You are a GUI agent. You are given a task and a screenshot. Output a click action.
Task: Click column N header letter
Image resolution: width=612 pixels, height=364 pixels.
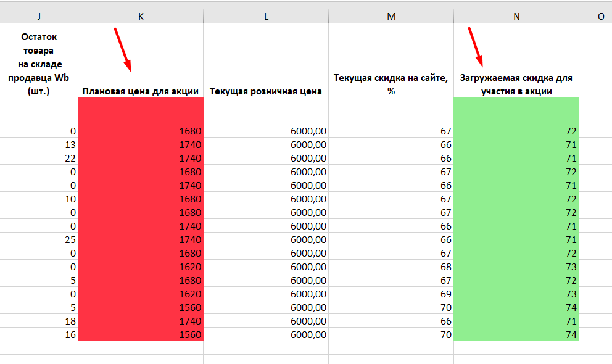[516, 17]
